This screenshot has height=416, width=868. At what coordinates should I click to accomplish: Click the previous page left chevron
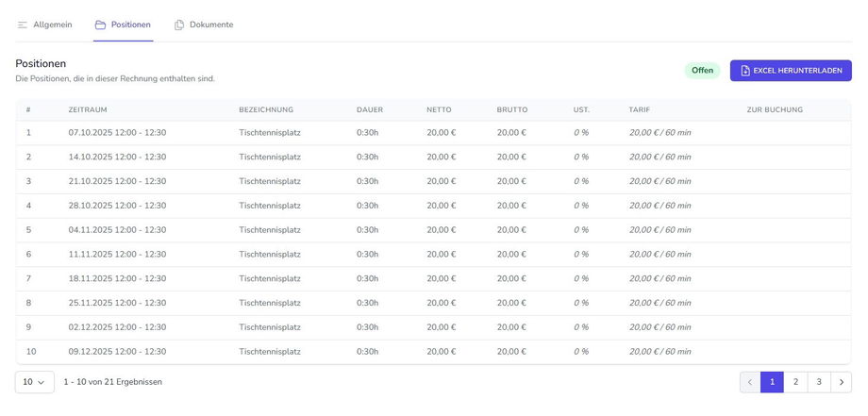point(750,382)
